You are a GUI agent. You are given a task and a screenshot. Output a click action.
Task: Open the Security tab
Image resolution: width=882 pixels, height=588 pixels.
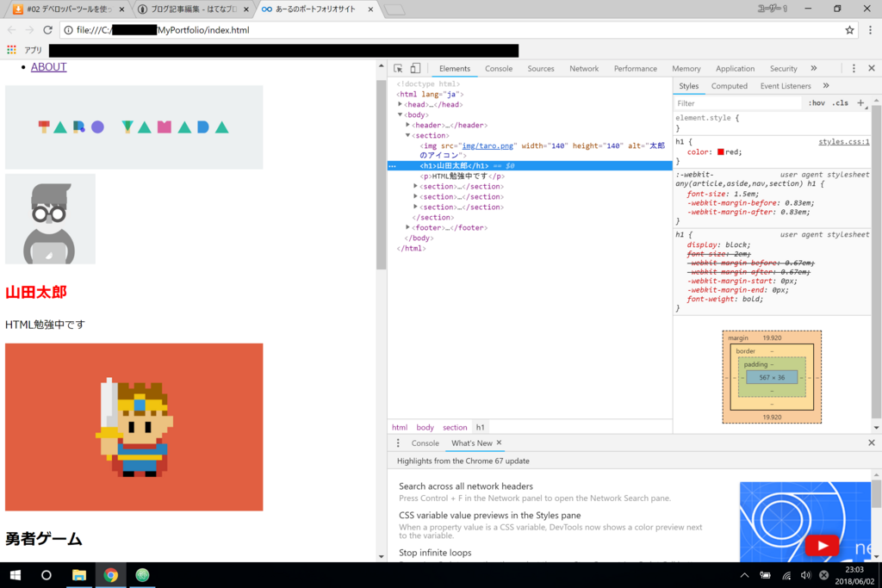point(783,69)
